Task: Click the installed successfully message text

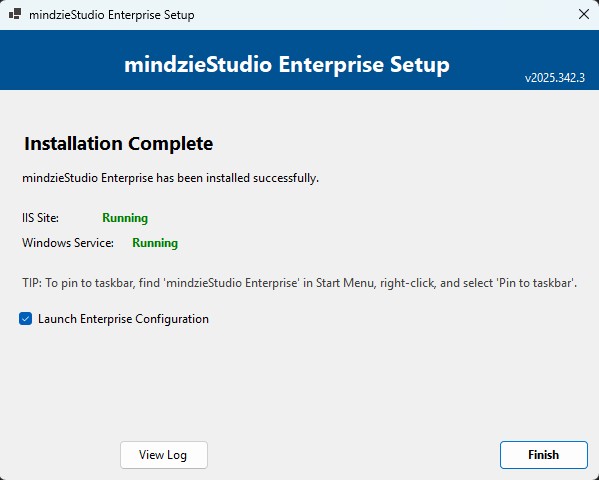Action: click(x=170, y=178)
